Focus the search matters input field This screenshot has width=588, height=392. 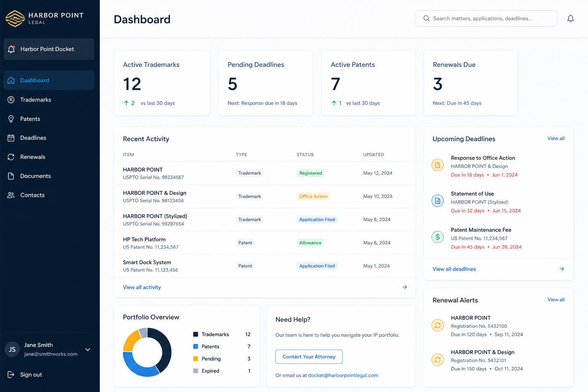click(486, 18)
